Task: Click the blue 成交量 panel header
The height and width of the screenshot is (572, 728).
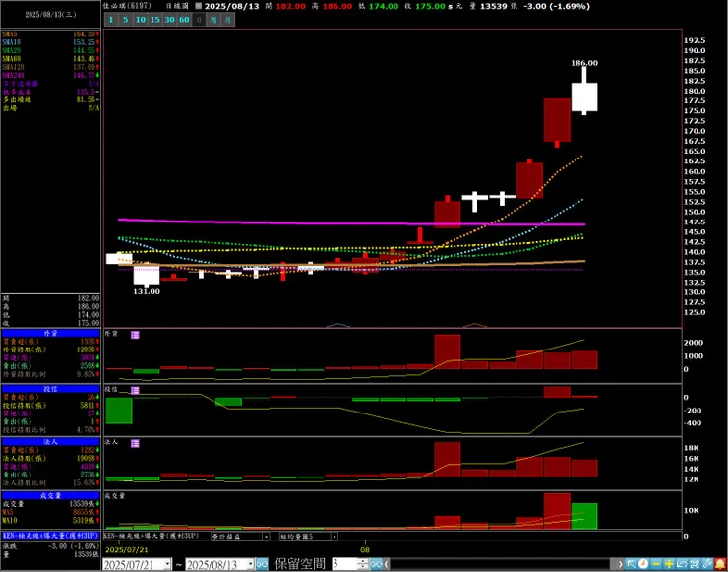Action: [x=50, y=496]
